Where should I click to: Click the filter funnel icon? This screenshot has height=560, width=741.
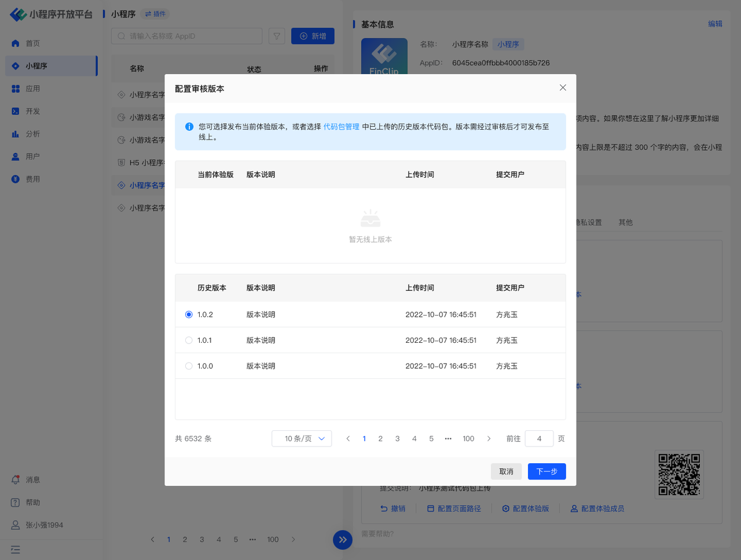pyautogui.click(x=277, y=36)
